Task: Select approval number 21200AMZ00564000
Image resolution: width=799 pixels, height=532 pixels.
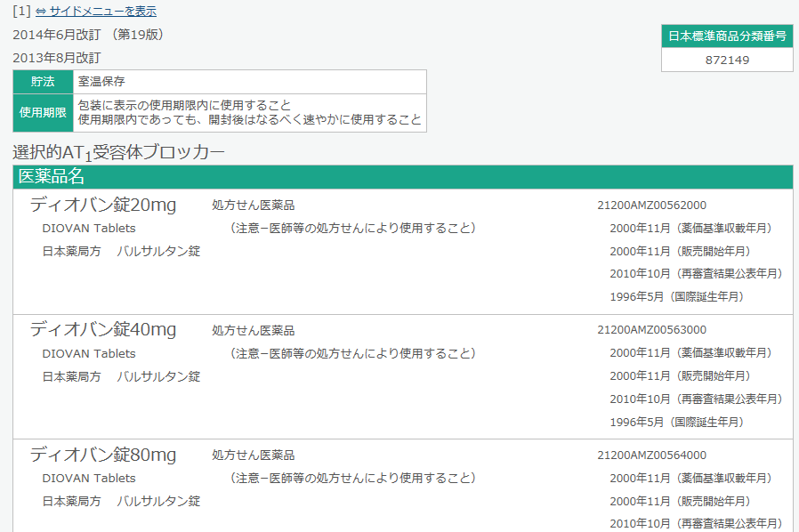Action: (651, 455)
